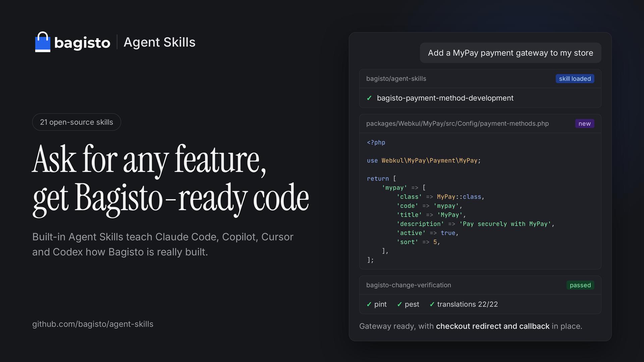
Task: Select the bagisto-payment-method-development skill row
Action: point(480,98)
